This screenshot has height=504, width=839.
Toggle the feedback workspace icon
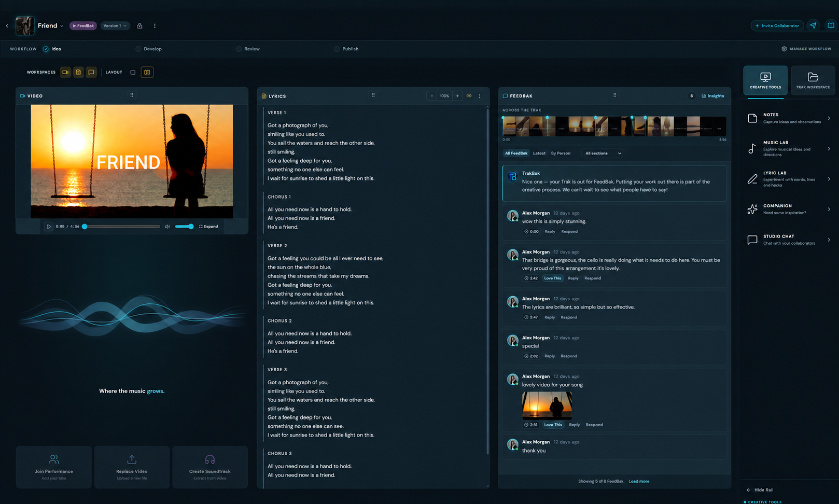(91, 72)
